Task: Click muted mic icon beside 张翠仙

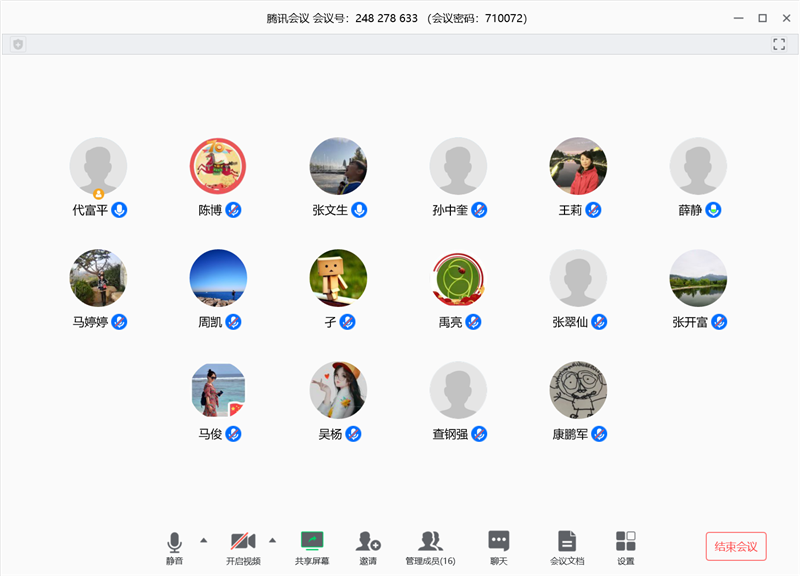Action: pyautogui.click(x=599, y=322)
